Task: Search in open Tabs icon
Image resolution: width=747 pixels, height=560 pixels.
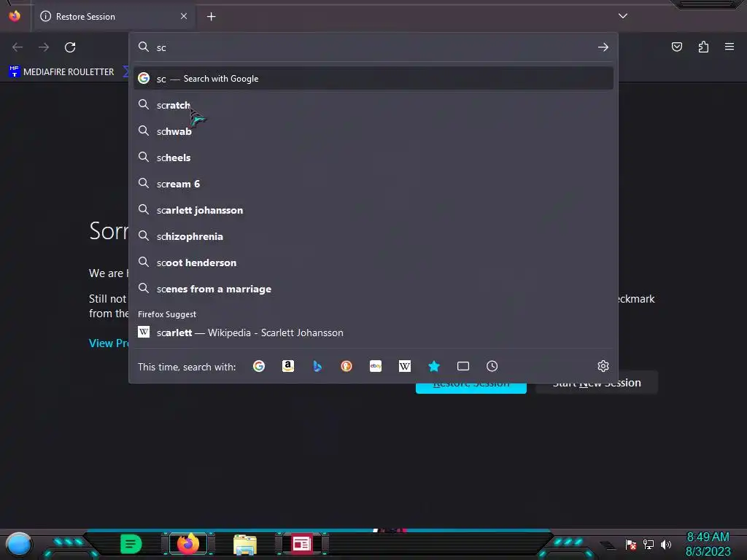Action: pos(463,366)
